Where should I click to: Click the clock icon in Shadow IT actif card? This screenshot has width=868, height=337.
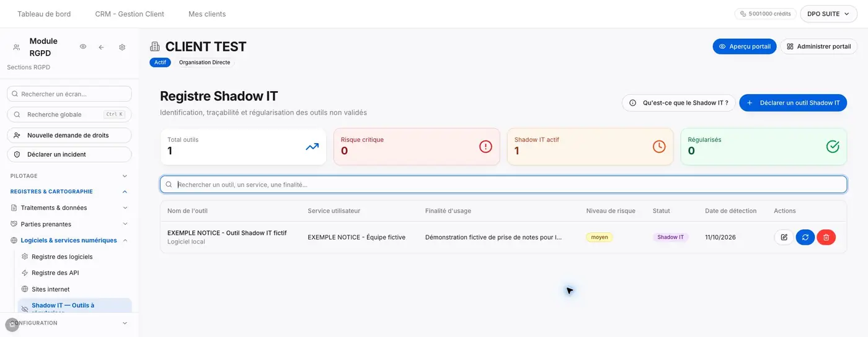(x=659, y=147)
